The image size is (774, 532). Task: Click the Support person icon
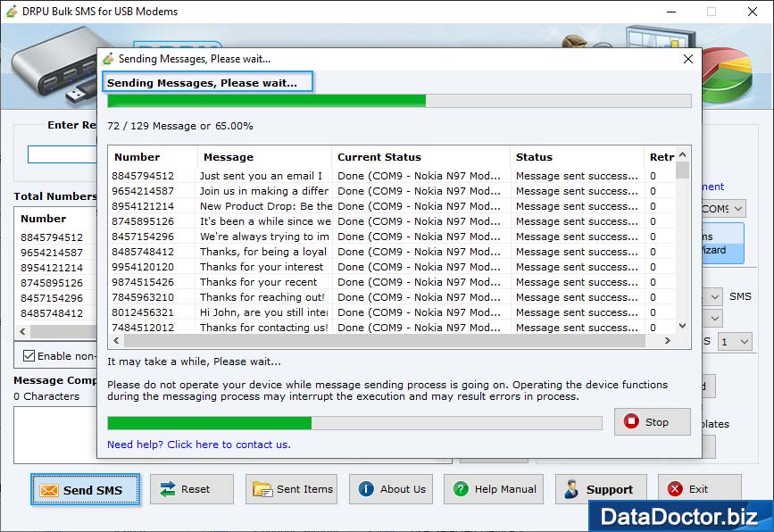[x=571, y=489]
